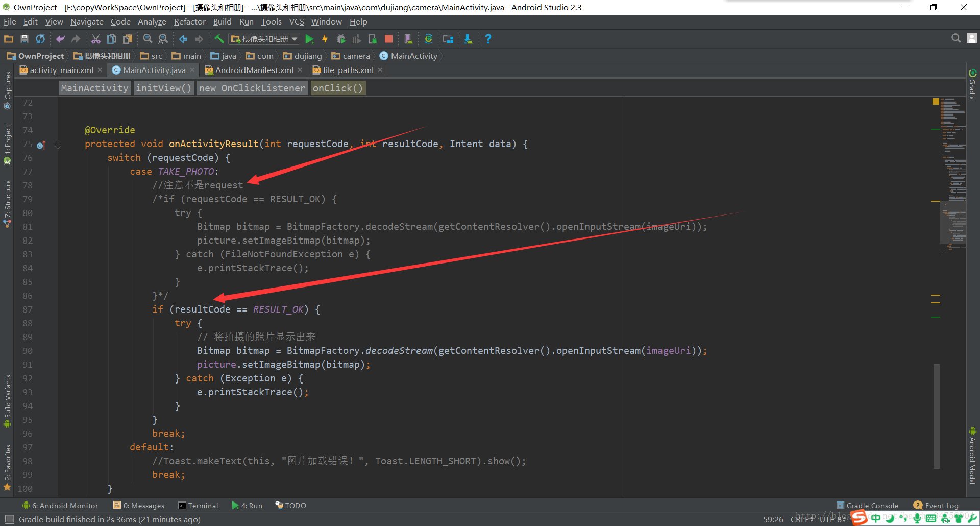This screenshot has width=980, height=526.
Task: Click the Make Project hammer icon
Action: (x=219, y=39)
